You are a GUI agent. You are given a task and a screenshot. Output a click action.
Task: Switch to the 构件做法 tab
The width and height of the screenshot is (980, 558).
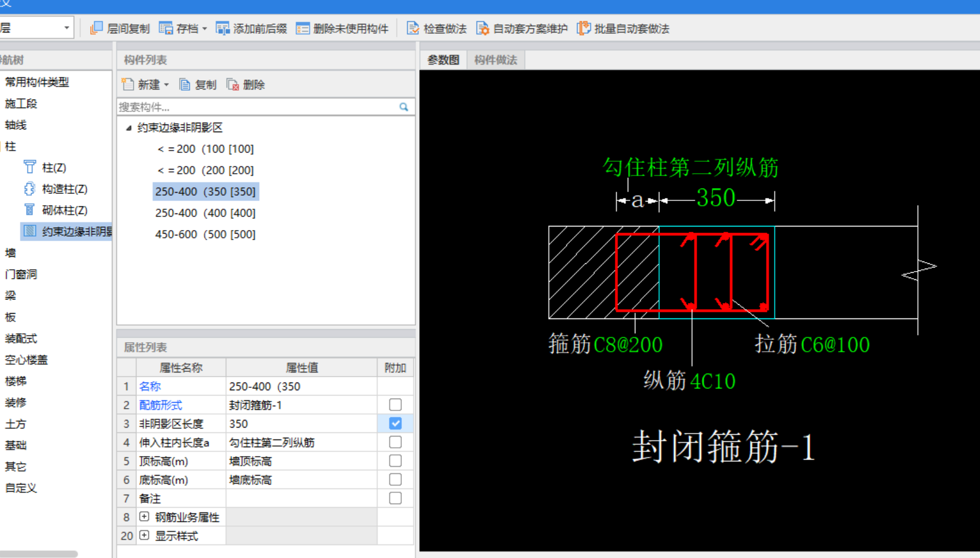pyautogui.click(x=496, y=60)
